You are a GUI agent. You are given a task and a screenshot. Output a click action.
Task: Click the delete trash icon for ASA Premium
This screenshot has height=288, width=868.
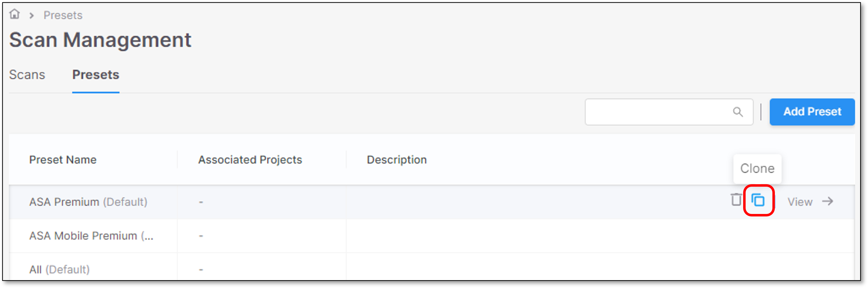(x=736, y=200)
